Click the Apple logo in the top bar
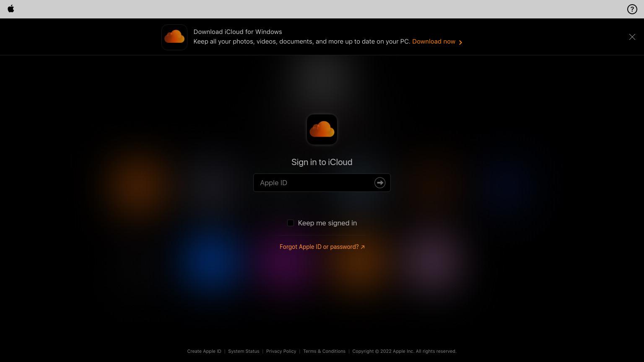The image size is (644, 362). click(11, 9)
